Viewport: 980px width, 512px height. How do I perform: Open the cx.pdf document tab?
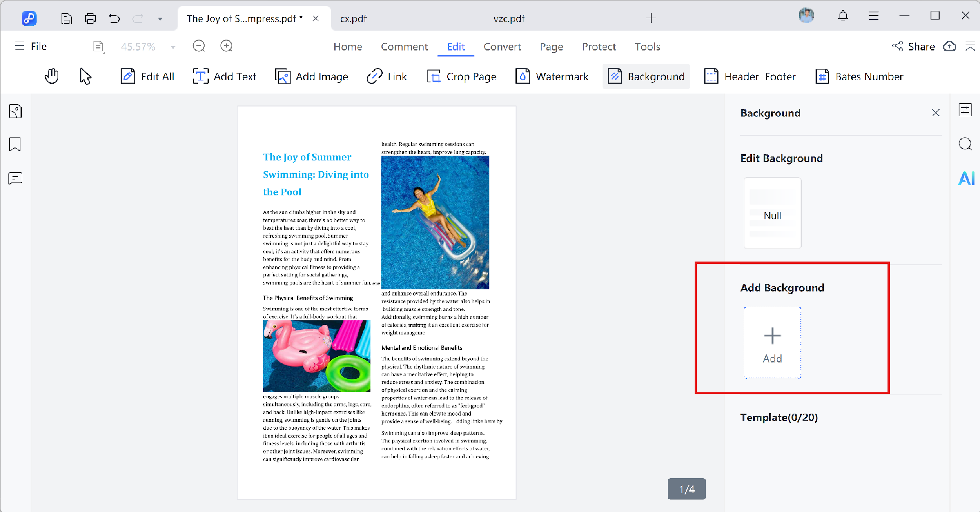(x=353, y=18)
